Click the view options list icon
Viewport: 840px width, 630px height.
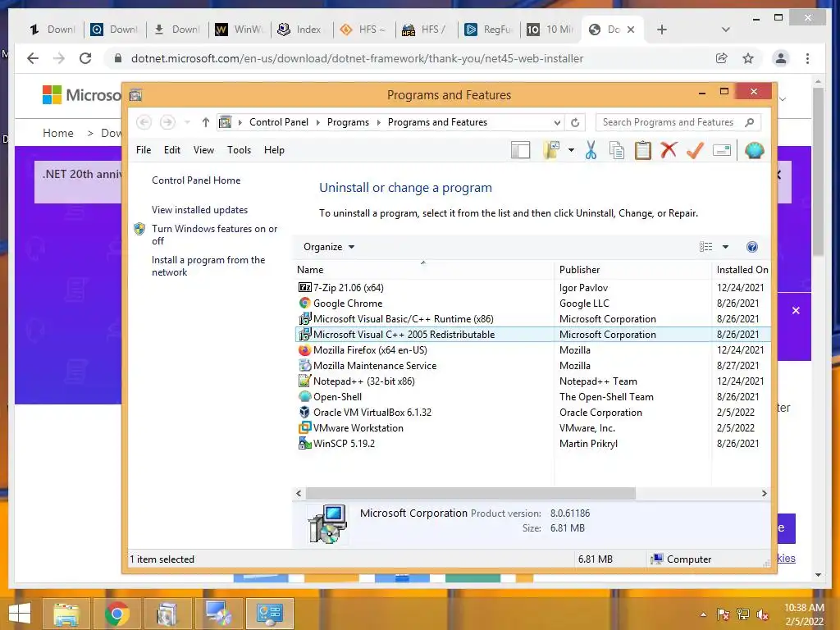click(706, 247)
